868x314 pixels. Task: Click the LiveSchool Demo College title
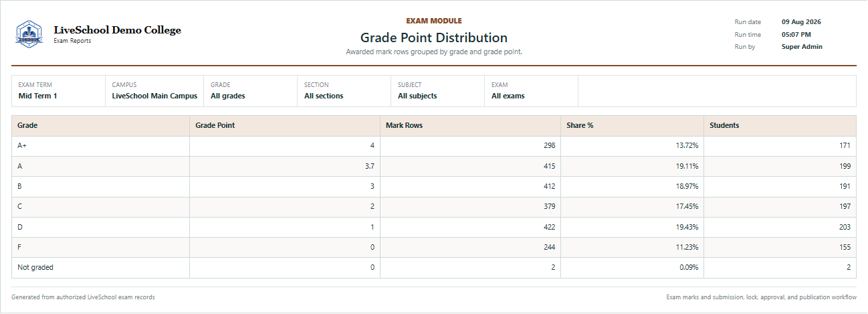click(x=117, y=30)
